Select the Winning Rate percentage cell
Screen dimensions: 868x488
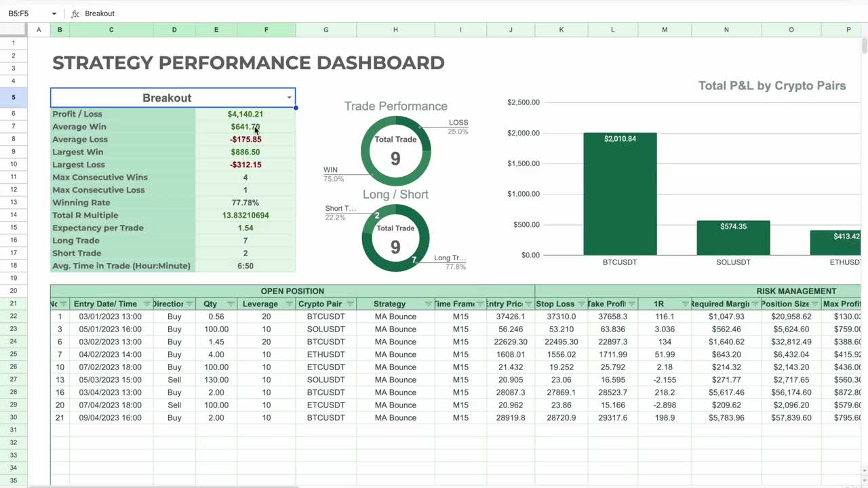coord(245,202)
